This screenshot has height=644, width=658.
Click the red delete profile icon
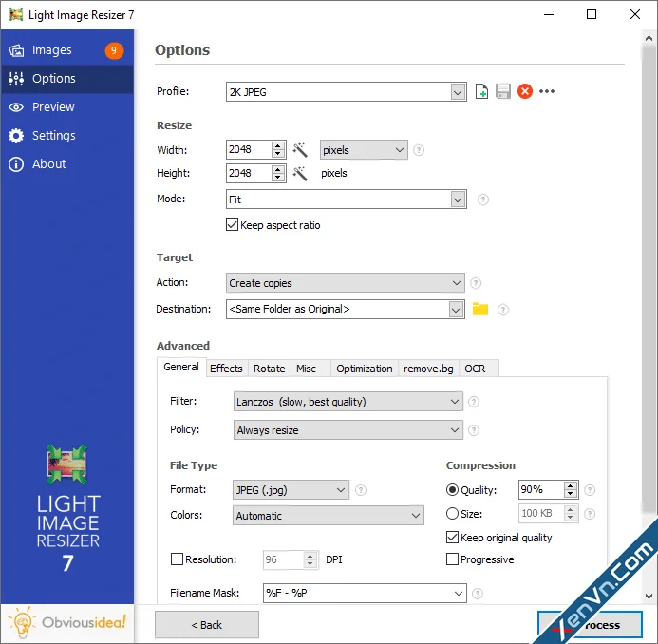tap(524, 91)
